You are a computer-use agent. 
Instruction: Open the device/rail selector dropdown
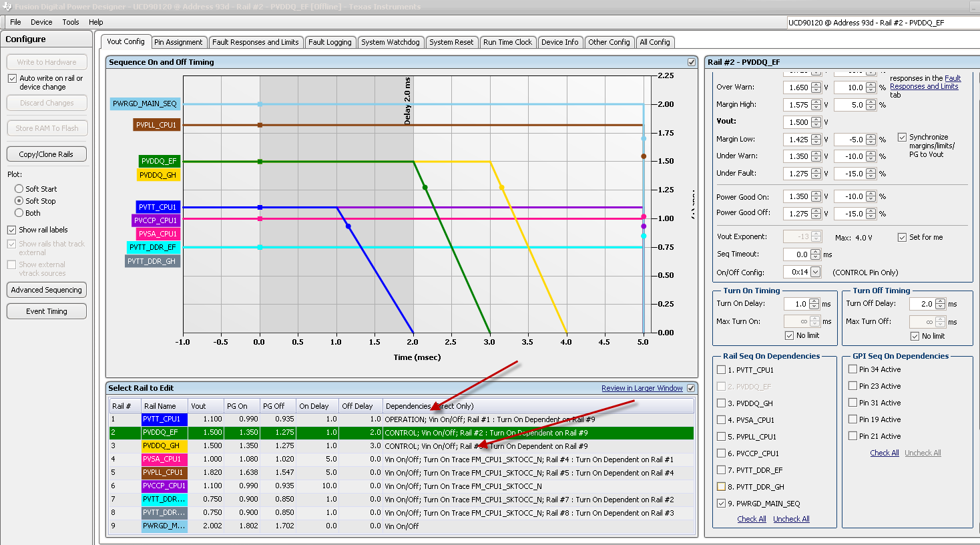click(x=883, y=22)
